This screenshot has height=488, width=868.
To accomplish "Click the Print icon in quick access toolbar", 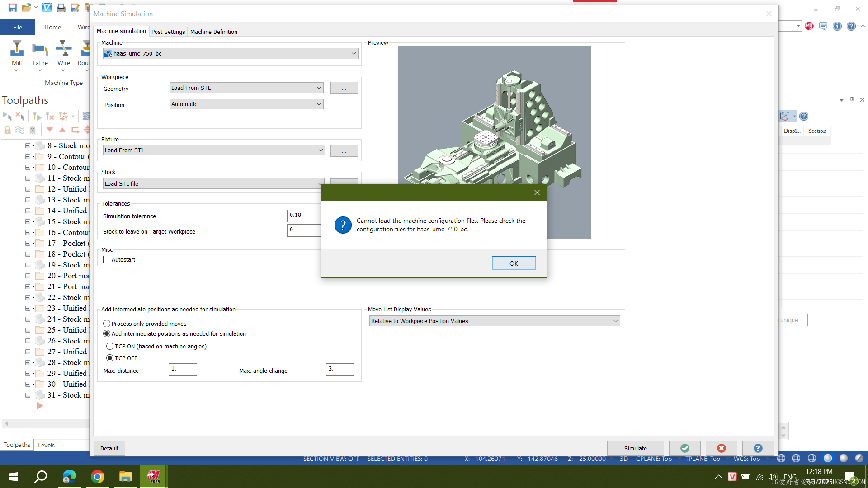I will (61, 8).
